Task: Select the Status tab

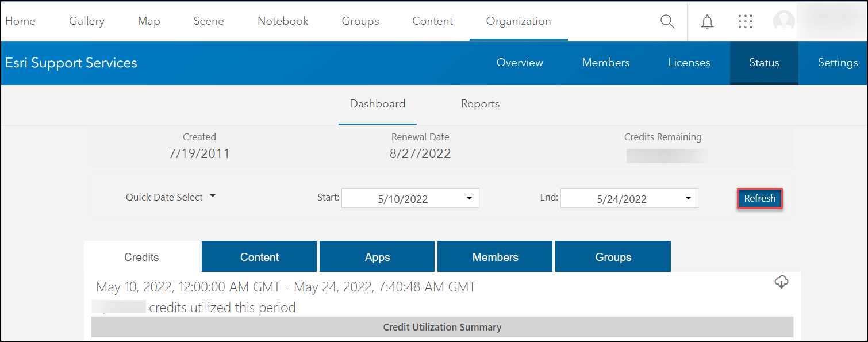Action: pyautogui.click(x=764, y=63)
